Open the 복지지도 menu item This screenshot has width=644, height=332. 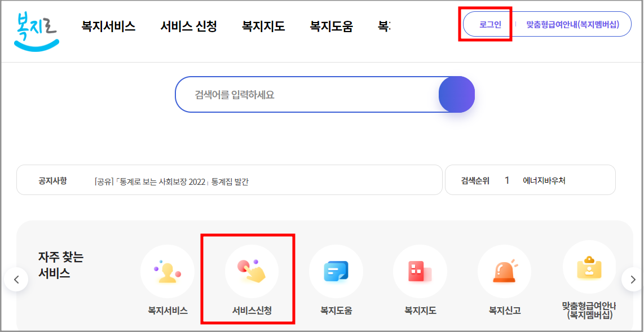tap(262, 26)
